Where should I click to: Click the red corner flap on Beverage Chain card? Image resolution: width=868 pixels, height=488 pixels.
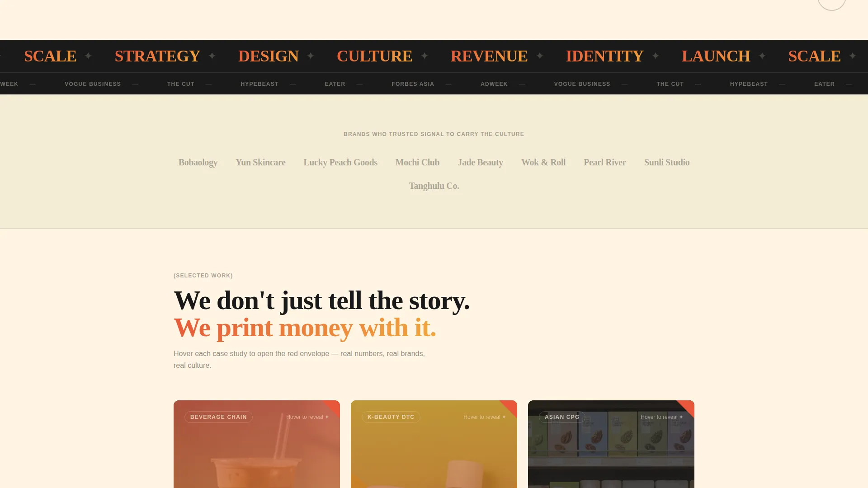click(x=334, y=406)
